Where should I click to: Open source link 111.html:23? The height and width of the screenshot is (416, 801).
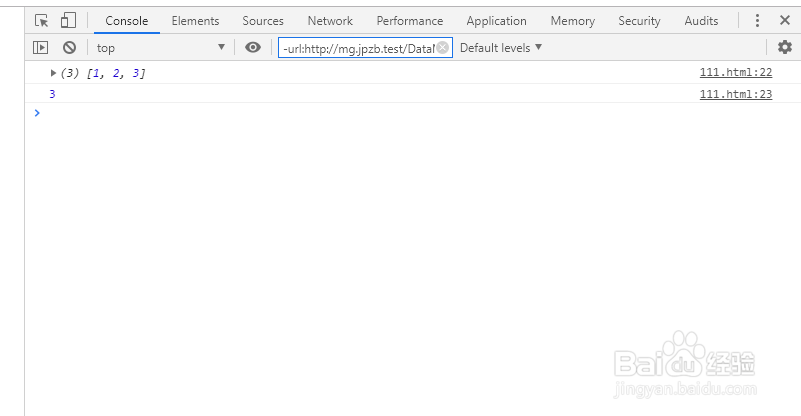pos(736,94)
